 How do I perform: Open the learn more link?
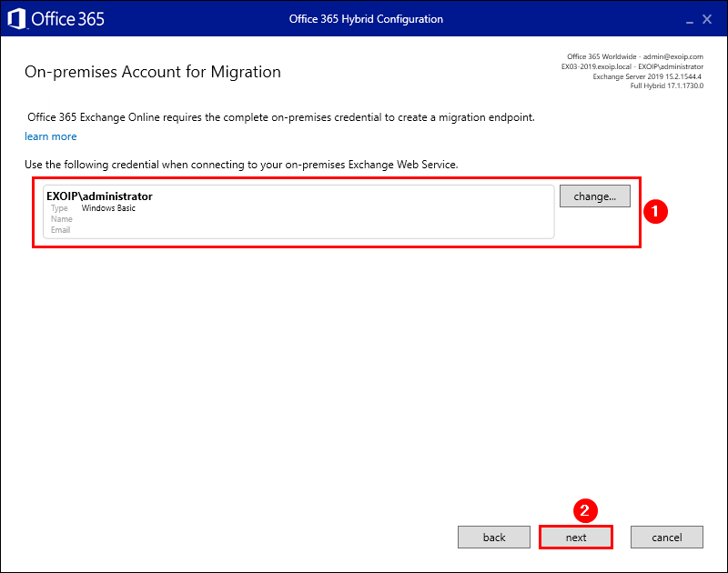pyautogui.click(x=51, y=136)
